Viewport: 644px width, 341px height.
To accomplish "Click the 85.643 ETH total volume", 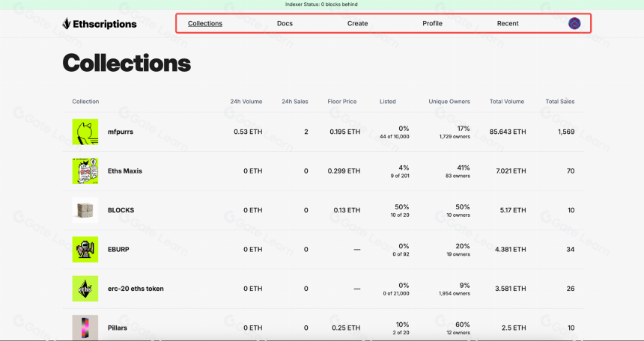I will coord(508,132).
